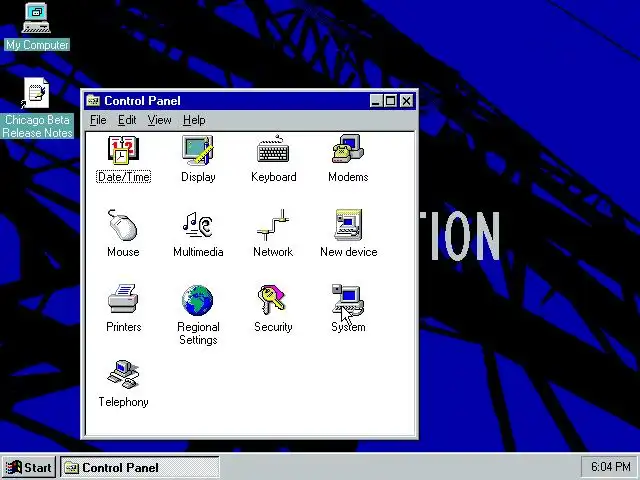Close the Control Panel window
The height and width of the screenshot is (480, 640).
point(406,101)
